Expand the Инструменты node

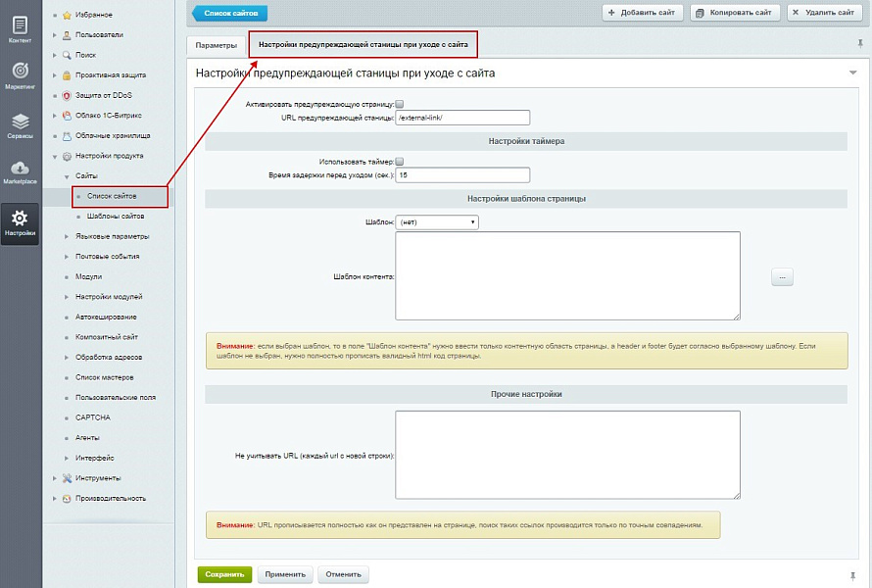point(55,478)
